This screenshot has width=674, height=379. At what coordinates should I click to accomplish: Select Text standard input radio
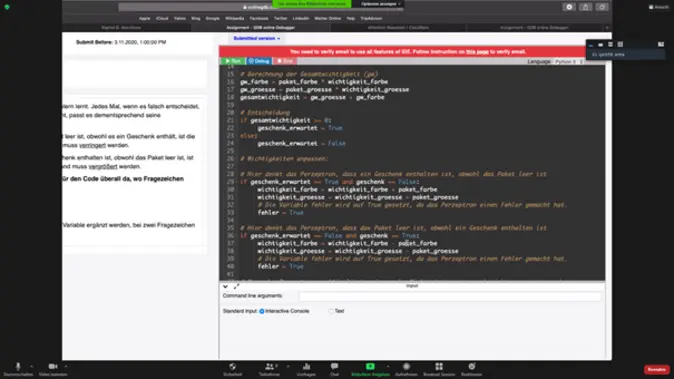(x=331, y=311)
